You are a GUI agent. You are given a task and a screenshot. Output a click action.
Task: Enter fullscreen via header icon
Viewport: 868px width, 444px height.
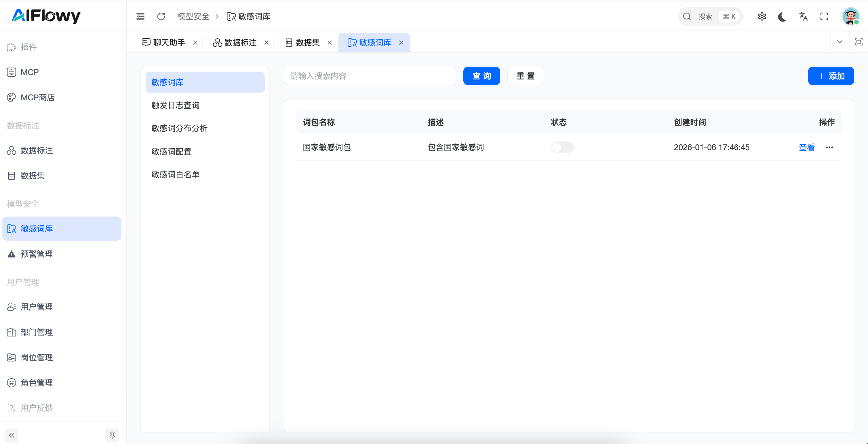pos(824,16)
